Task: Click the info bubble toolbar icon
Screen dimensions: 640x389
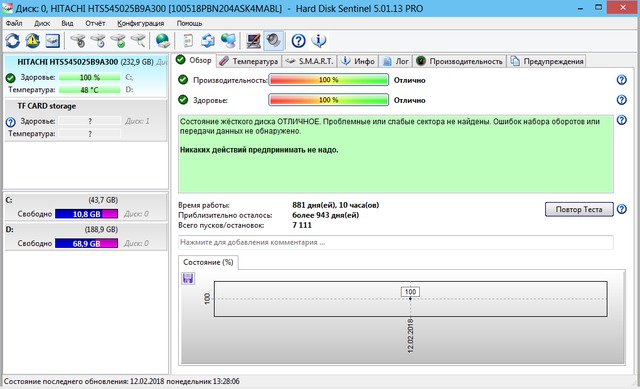Action: pyautogui.click(x=318, y=41)
